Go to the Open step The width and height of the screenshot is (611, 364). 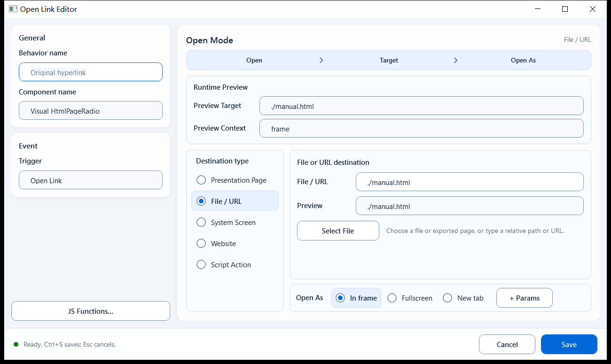click(x=254, y=60)
